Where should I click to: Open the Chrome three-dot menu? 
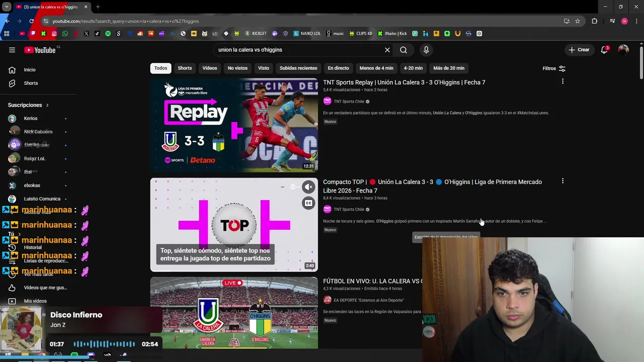(x=637, y=21)
